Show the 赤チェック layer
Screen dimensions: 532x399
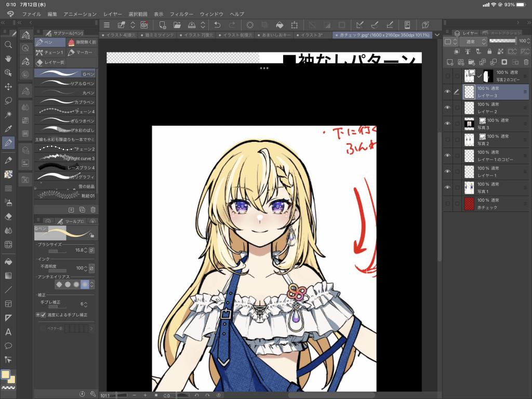pos(447,203)
